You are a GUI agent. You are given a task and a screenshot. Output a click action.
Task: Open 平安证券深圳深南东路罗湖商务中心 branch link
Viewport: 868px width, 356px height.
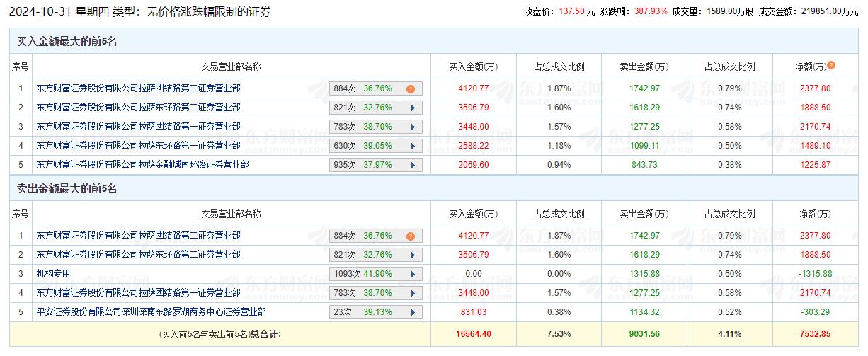(151, 311)
